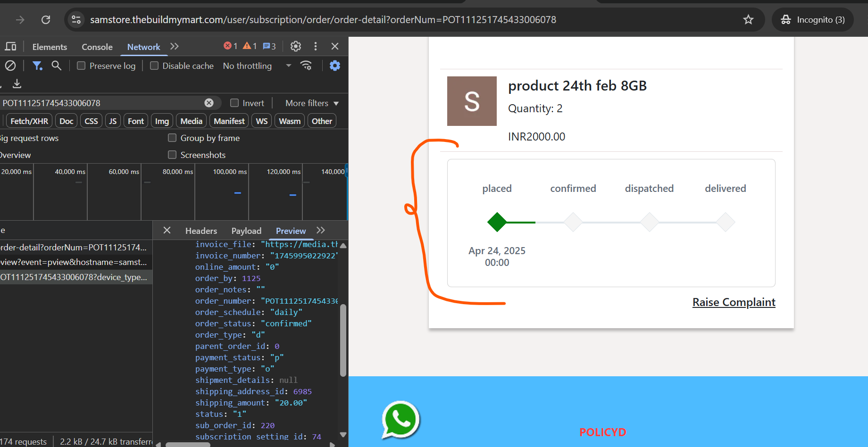Open the No throttling dropdown
The width and height of the screenshot is (868, 447).
[x=257, y=66]
